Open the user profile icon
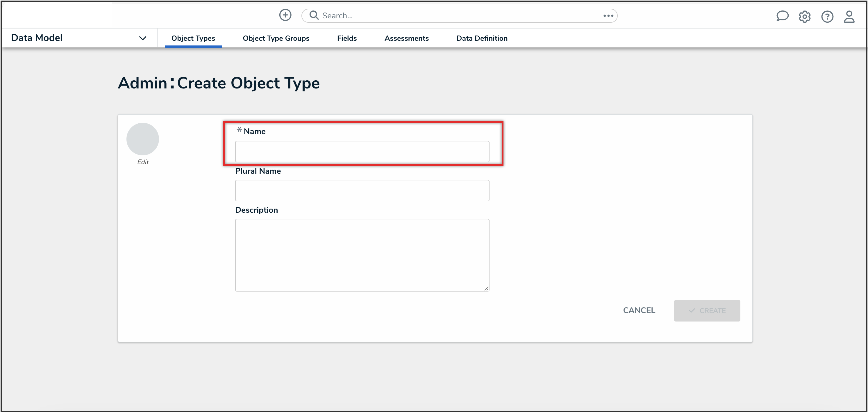 pos(849,16)
